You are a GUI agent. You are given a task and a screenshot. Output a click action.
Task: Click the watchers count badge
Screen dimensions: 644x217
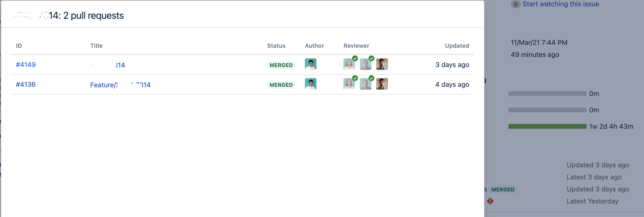point(515,4)
